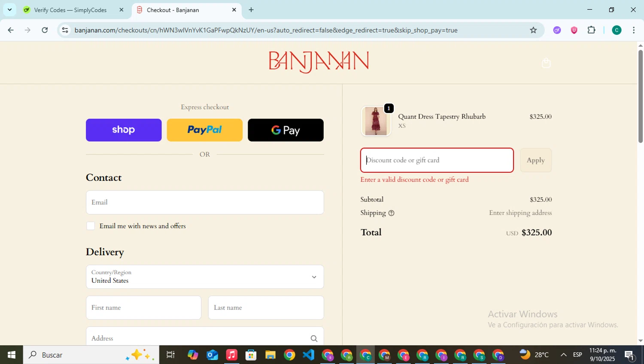Open the tab search dropdown arrow
The width and height of the screenshot is (644, 364).
(x=9, y=9)
